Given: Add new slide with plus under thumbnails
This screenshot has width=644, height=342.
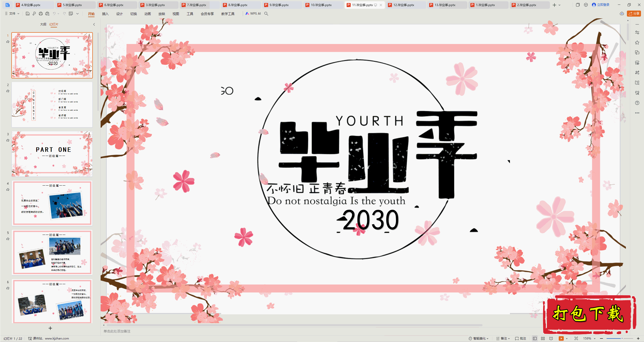Looking at the screenshot, I should point(50,328).
